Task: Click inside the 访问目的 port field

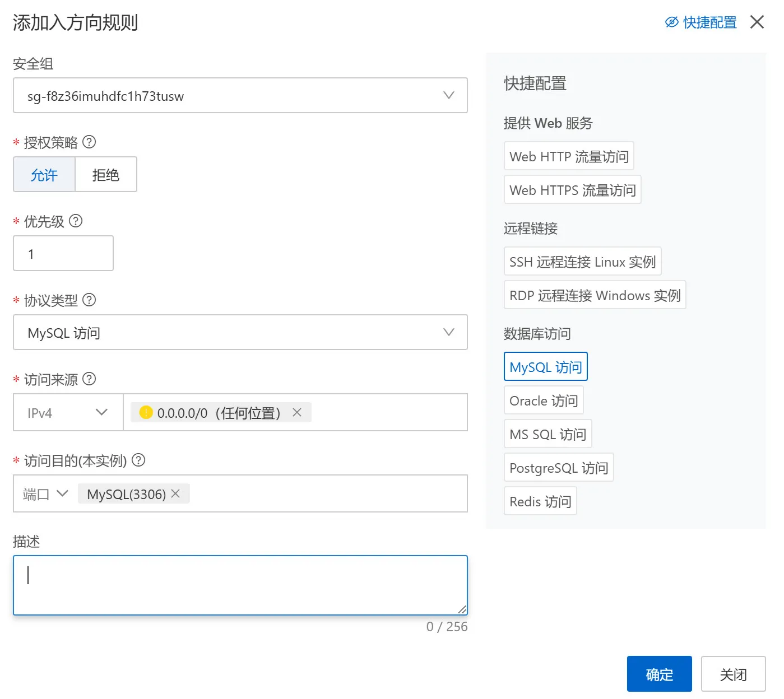Action: click(240, 493)
